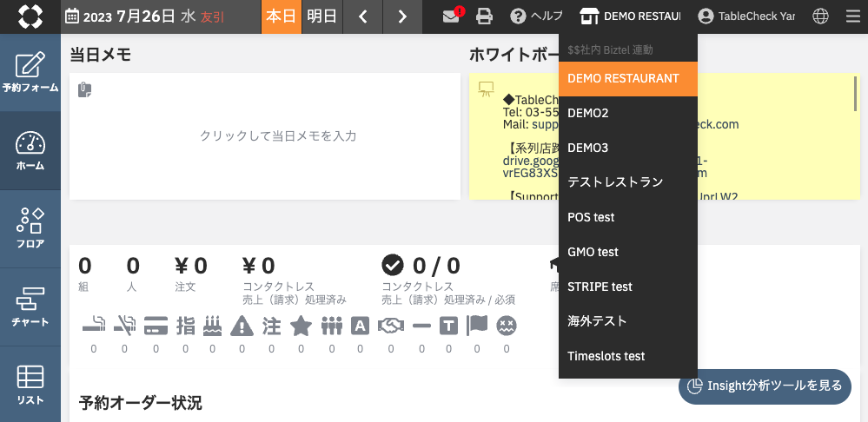Jump to 本日 today
The image size is (868, 422).
(x=282, y=16)
